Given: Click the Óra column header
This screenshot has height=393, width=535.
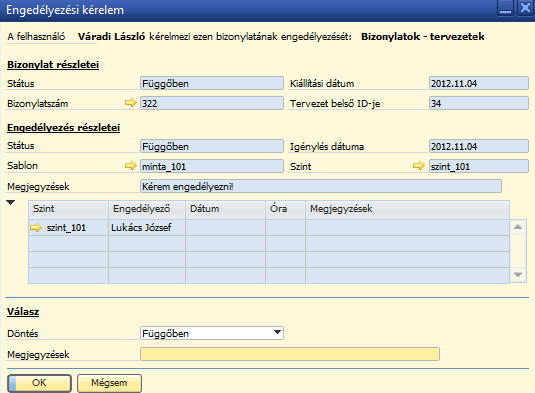Looking at the screenshot, I should coord(285,209).
